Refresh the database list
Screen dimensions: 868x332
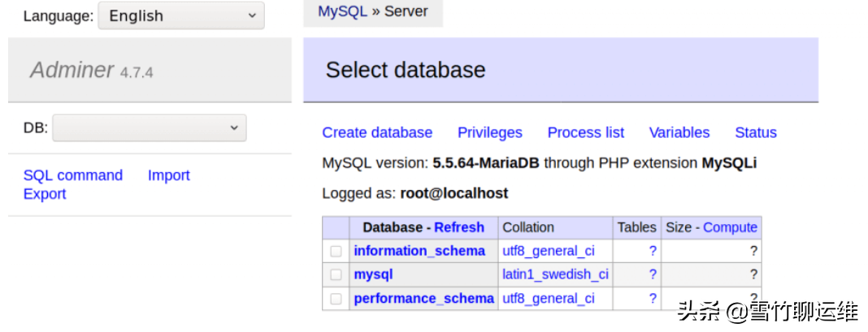pos(459,227)
